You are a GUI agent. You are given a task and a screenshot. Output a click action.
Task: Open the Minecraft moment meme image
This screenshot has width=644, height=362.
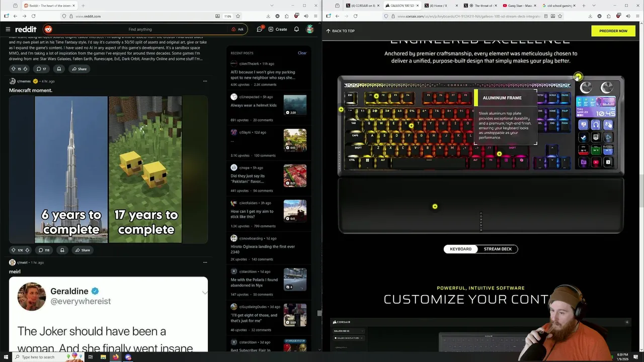point(108,170)
